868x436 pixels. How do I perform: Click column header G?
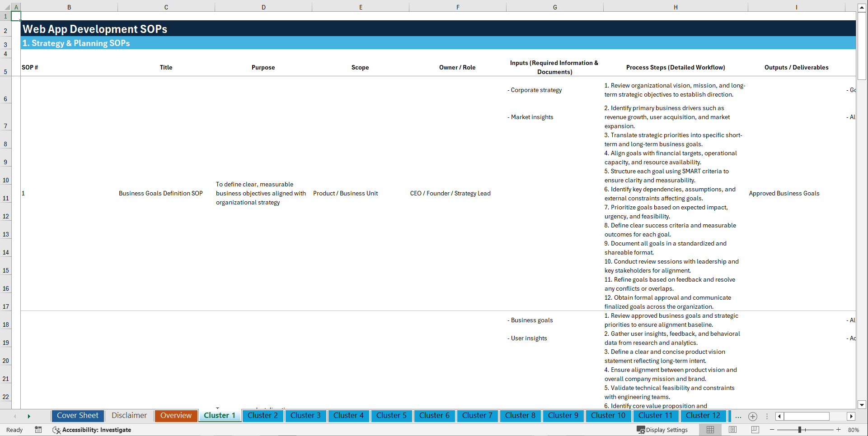click(554, 7)
